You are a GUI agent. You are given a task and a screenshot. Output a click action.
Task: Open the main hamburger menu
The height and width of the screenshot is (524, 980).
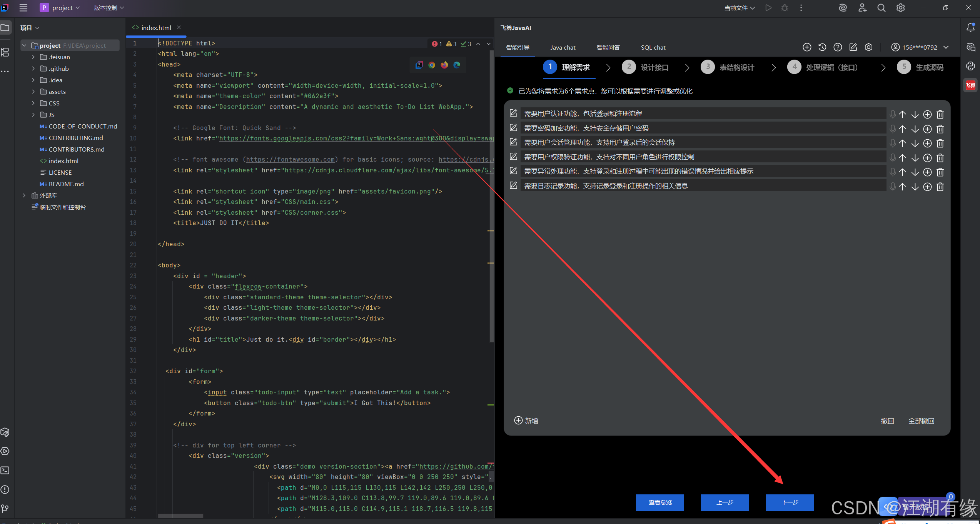[23, 8]
